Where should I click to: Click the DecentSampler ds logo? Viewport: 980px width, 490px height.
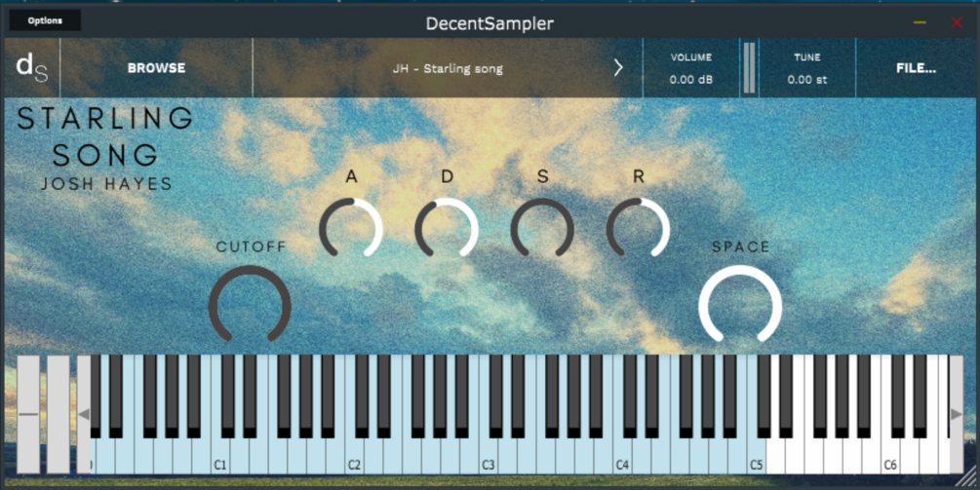[x=31, y=67]
